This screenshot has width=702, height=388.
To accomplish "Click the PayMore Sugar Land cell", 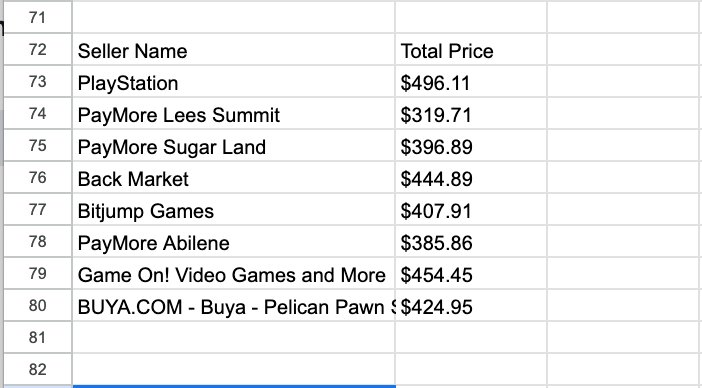I will point(233,146).
